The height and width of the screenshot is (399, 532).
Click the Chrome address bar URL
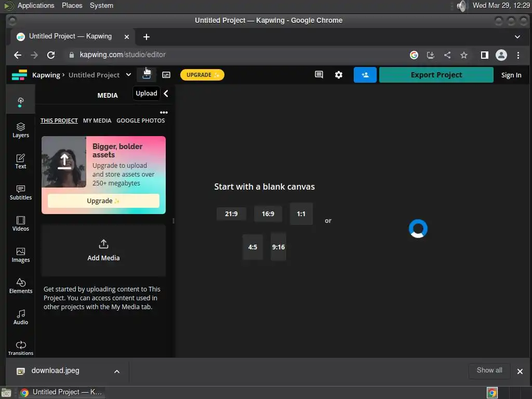coord(123,55)
